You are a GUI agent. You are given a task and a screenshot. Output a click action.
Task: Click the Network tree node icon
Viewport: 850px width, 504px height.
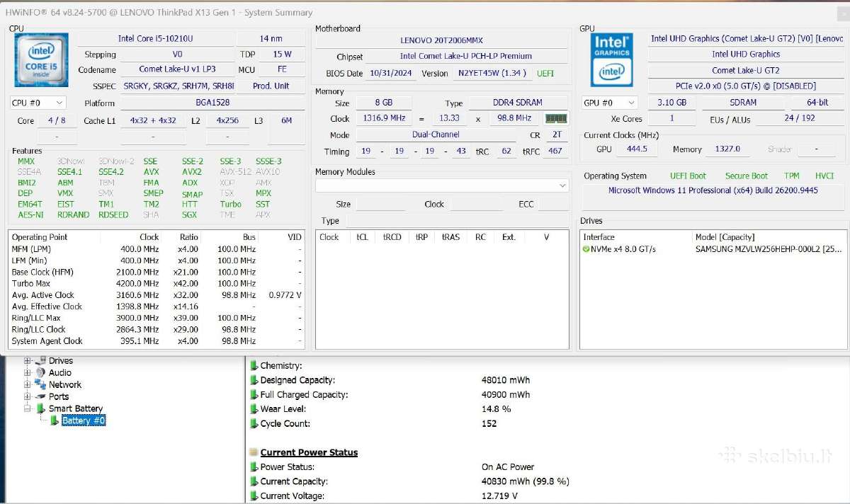tap(40, 385)
